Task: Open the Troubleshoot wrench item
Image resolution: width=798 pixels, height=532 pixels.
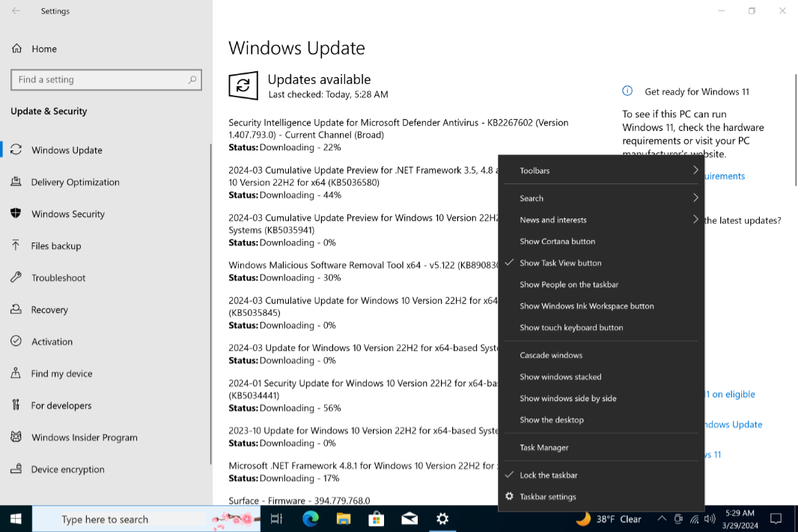Action: pos(58,278)
